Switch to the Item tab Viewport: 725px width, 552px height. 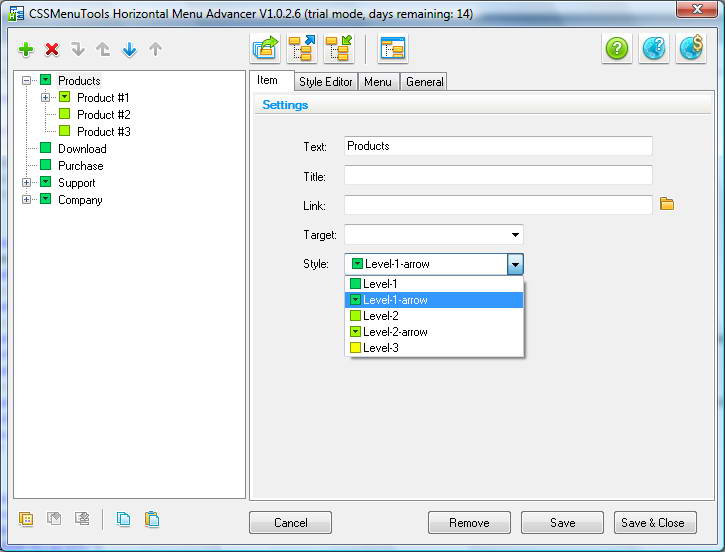[x=271, y=80]
